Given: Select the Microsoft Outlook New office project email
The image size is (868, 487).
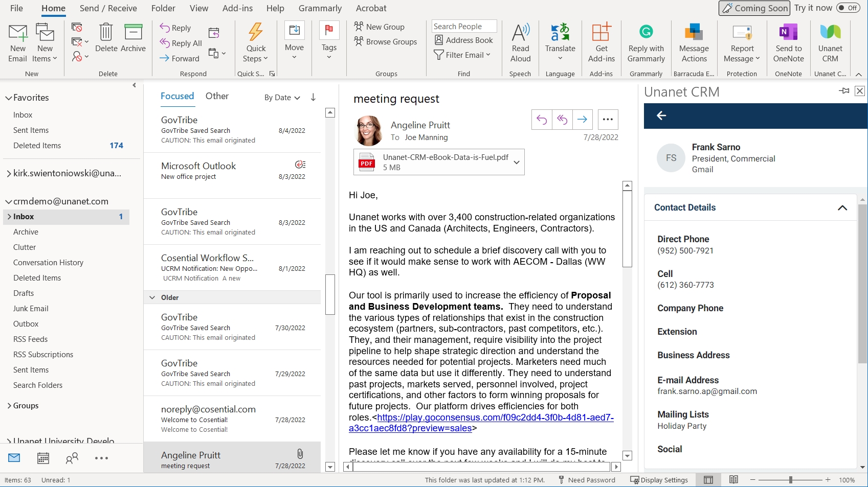Looking at the screenshot, I should [x=233, y=175].
